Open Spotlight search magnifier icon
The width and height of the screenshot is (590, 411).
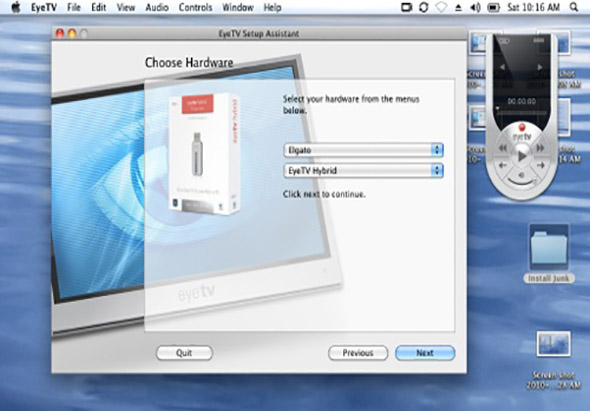574,7
